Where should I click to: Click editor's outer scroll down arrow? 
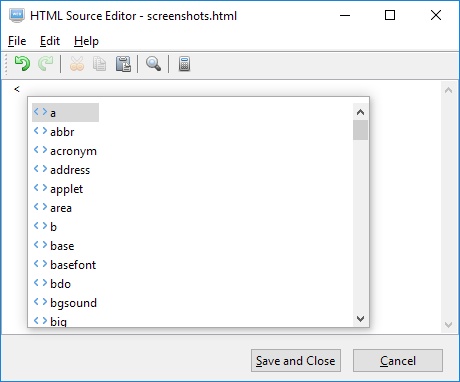click(x=448, y=324)
